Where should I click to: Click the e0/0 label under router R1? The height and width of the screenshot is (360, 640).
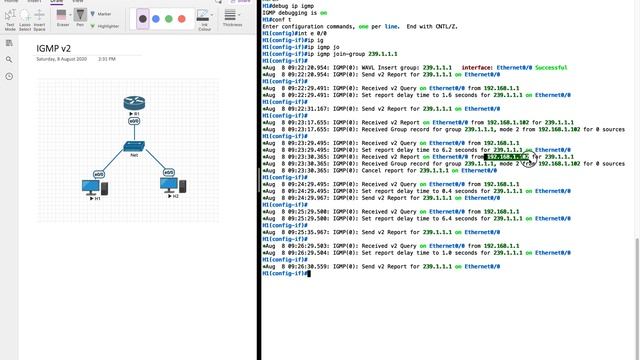tap(134, 121)
